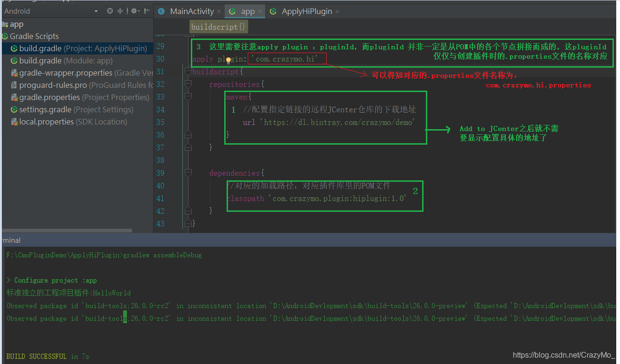Click the gradle icon on ApplyHiPlugin tab

click(x=273, y=11)
